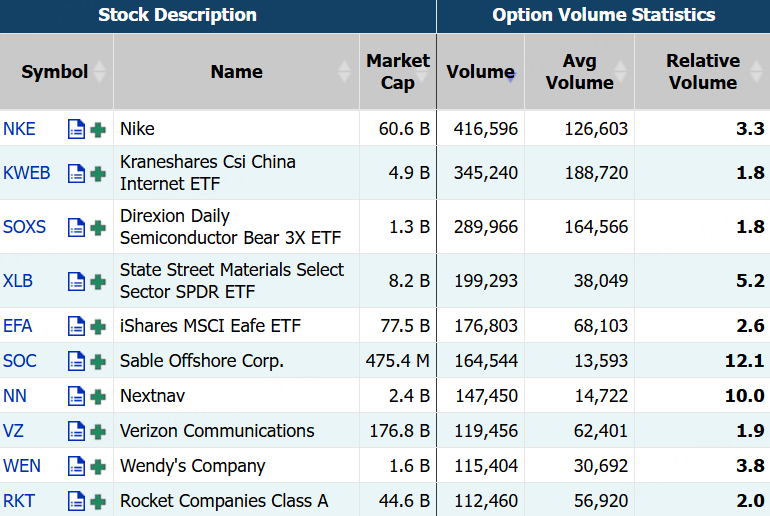Image resolution: width=770 pixels, height=516 pixels.
Task: Open the KWEB ticker link
Action: 27,173
